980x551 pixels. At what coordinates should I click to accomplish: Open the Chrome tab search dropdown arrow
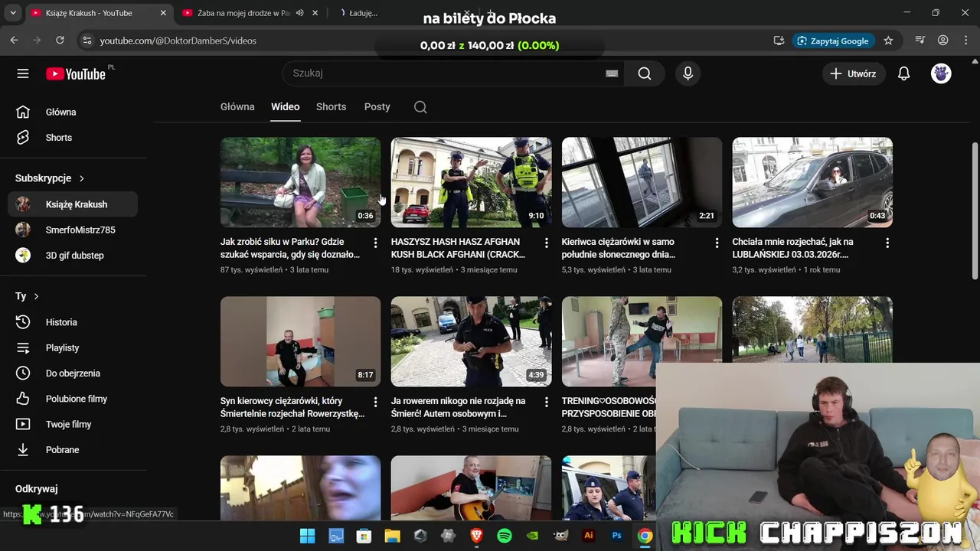coord(13,13)
